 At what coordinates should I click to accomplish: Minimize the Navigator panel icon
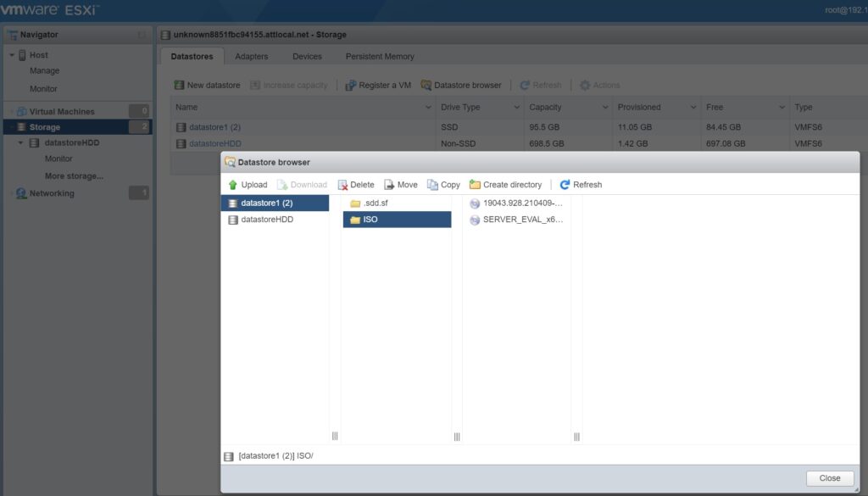point(142,35)
